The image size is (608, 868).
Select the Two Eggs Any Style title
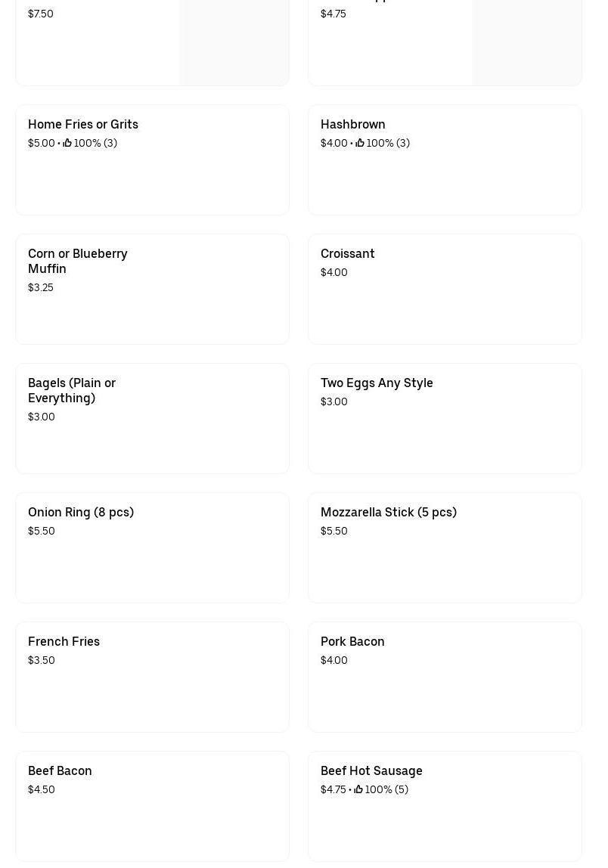tap(377, 383)
